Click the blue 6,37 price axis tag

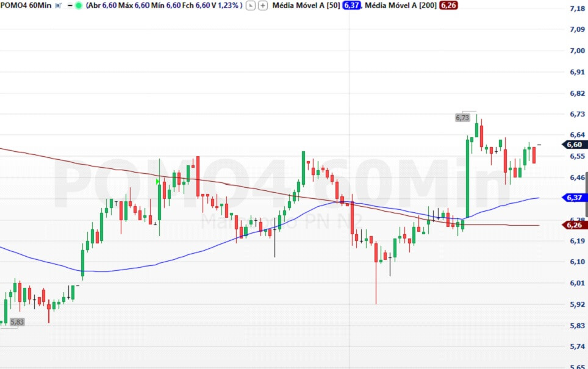point(573,198)
